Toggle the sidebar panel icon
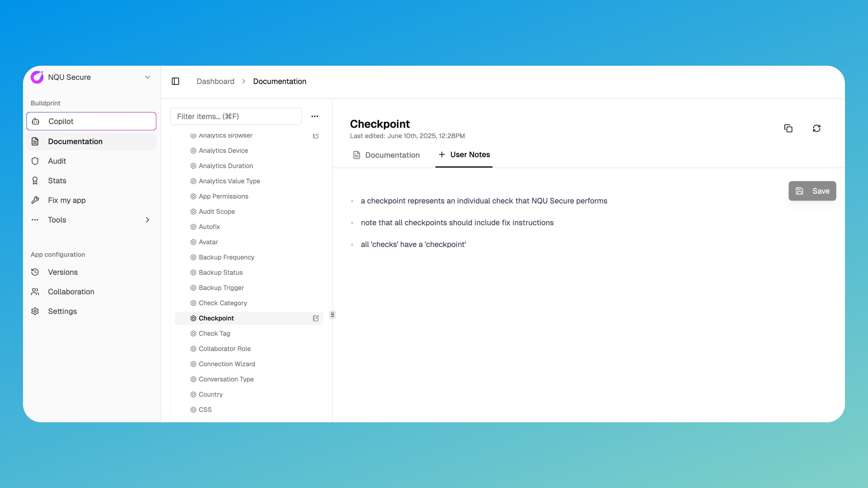 tap(175, 81)
